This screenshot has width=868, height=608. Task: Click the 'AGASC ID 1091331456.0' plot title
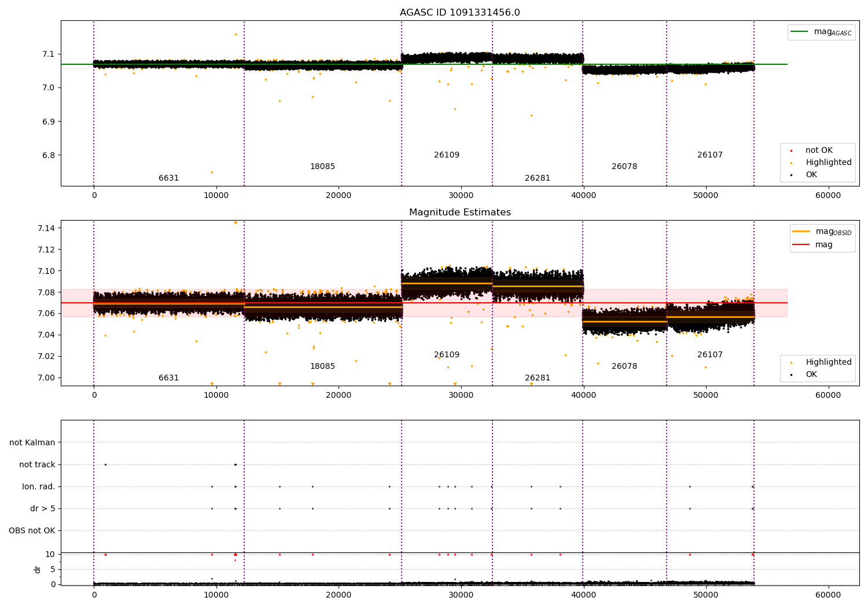coord(459,13)
